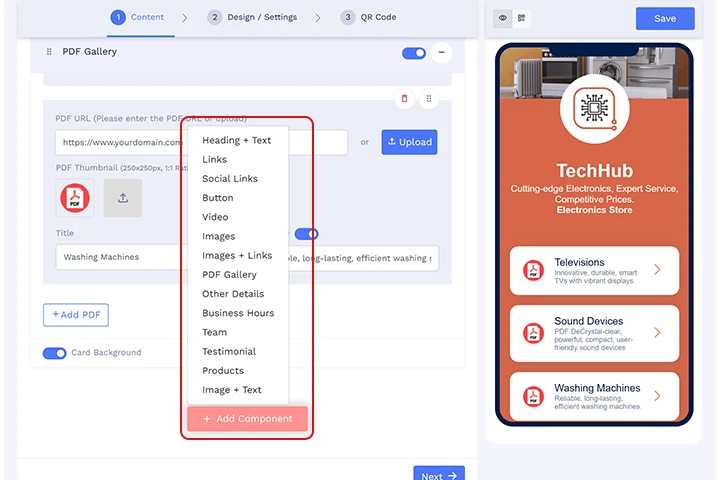This screenshot has height=480, width=720.
Task: Click the TechHub chip logo
Action: click(594, 109)
